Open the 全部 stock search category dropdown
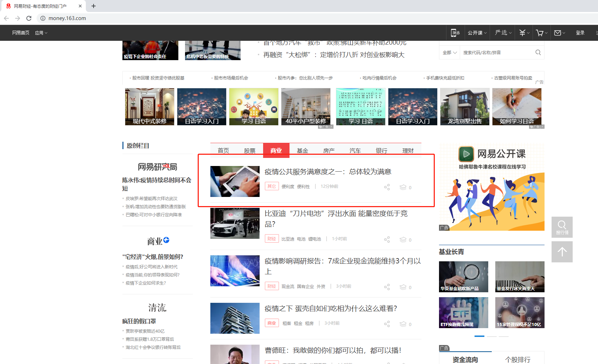Viewport: 598px width, 364px height. tap(450, 52)
